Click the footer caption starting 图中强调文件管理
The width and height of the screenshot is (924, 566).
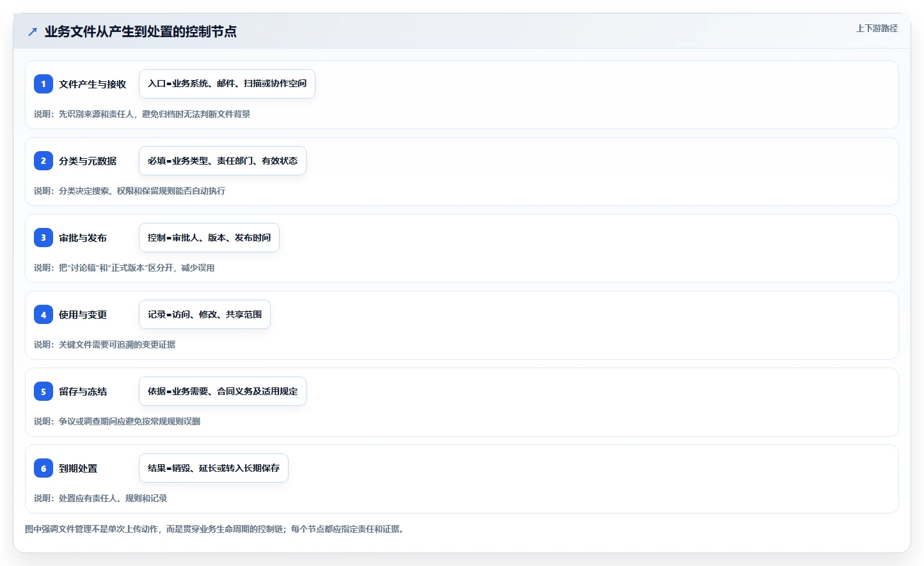[214, 529]
